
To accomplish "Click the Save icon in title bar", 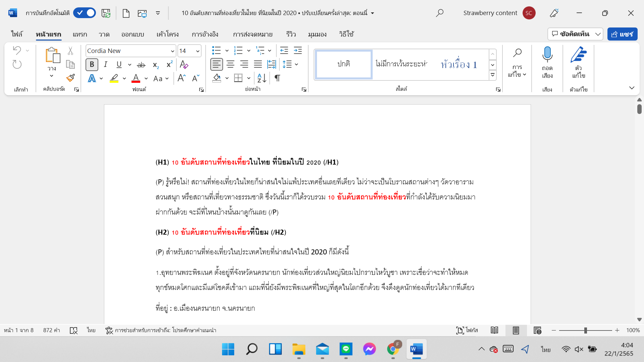I will tap(106, 13).
